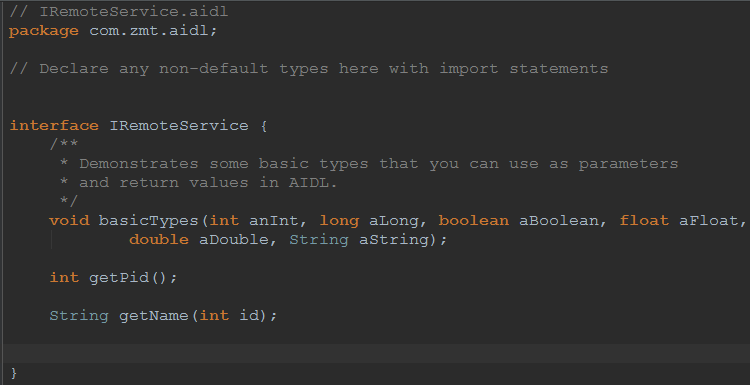Click the getPid method name
Viewport: 750px width, 385px height.
click(x=119, y=277)
